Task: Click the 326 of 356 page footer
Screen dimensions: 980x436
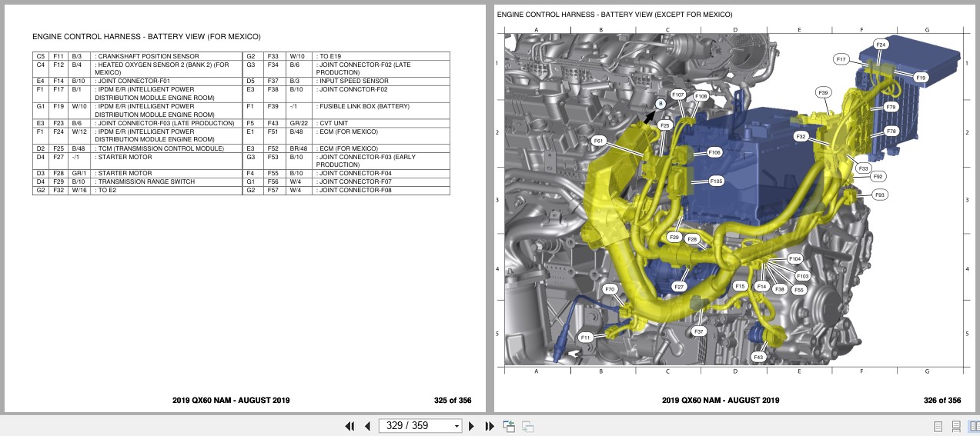Action: pyautogui.click(x=942, y=400)
